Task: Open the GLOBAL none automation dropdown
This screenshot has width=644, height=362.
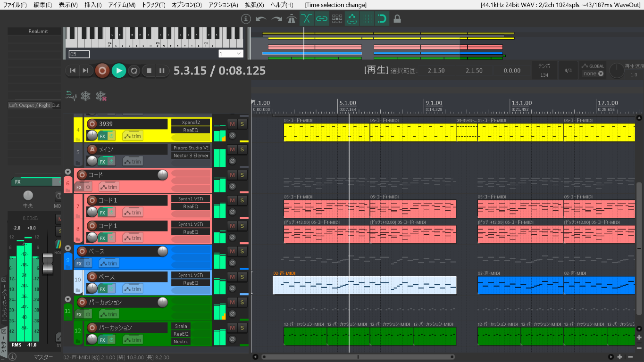Action: coord(594,74)
